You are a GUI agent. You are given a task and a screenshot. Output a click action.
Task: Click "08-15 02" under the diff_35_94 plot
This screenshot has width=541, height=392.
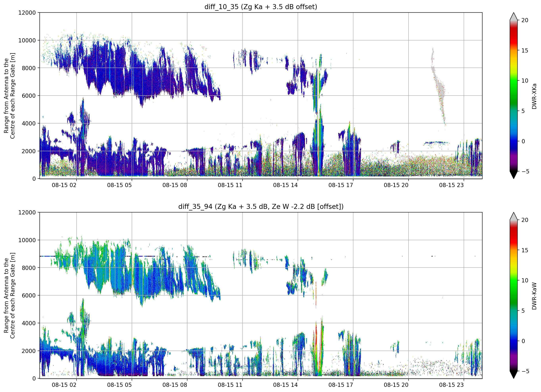64,385
